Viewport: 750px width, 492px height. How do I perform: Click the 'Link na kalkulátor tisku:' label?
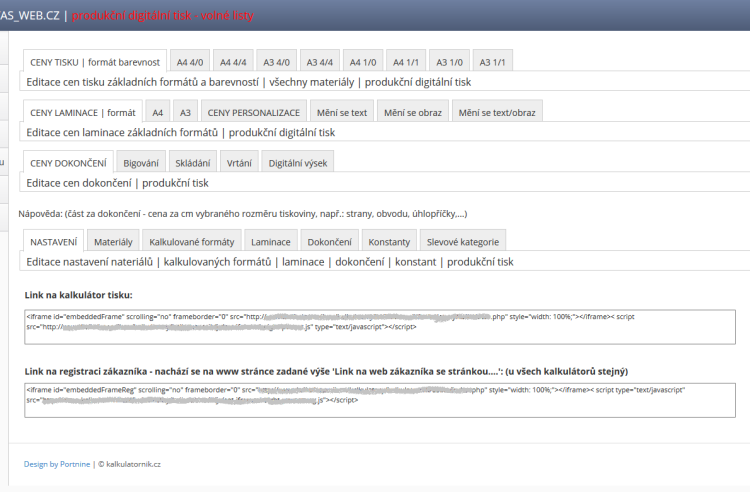pos(78,295)
